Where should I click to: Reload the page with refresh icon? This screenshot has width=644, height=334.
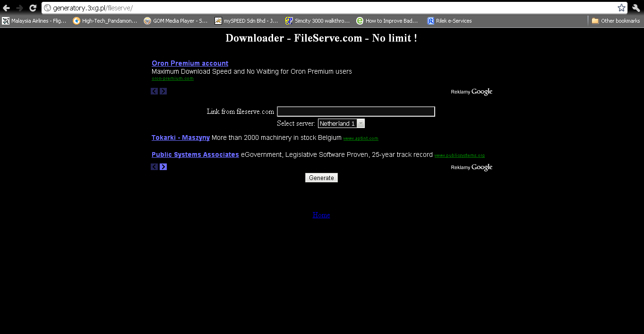(33, 8)
